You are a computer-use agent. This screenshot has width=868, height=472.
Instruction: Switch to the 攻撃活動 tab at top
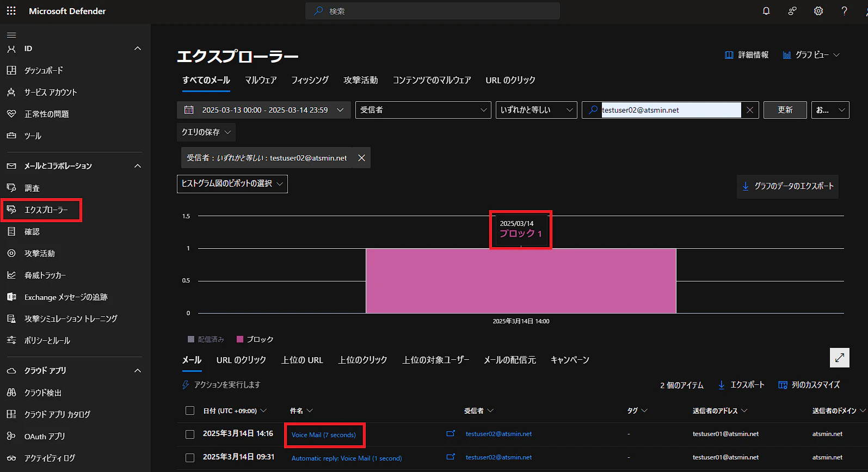(361, 80)
